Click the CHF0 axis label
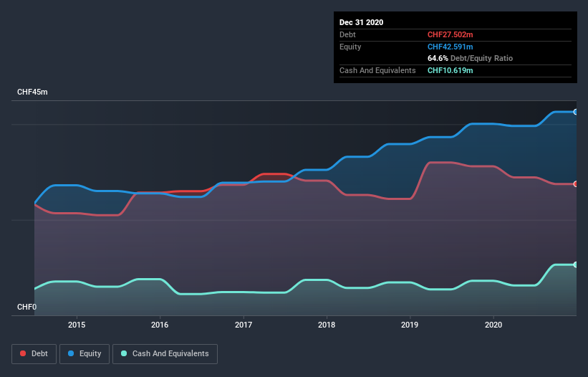588x377 pixels. click(x=26, y=307)
